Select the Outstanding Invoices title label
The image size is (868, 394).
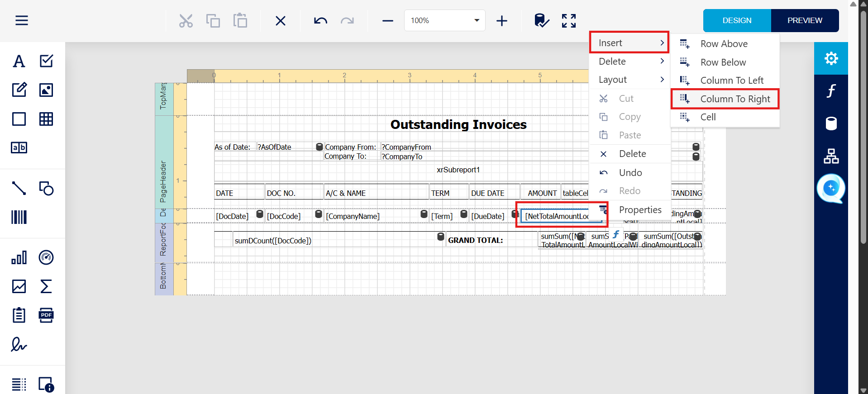(x=458, y=124)
